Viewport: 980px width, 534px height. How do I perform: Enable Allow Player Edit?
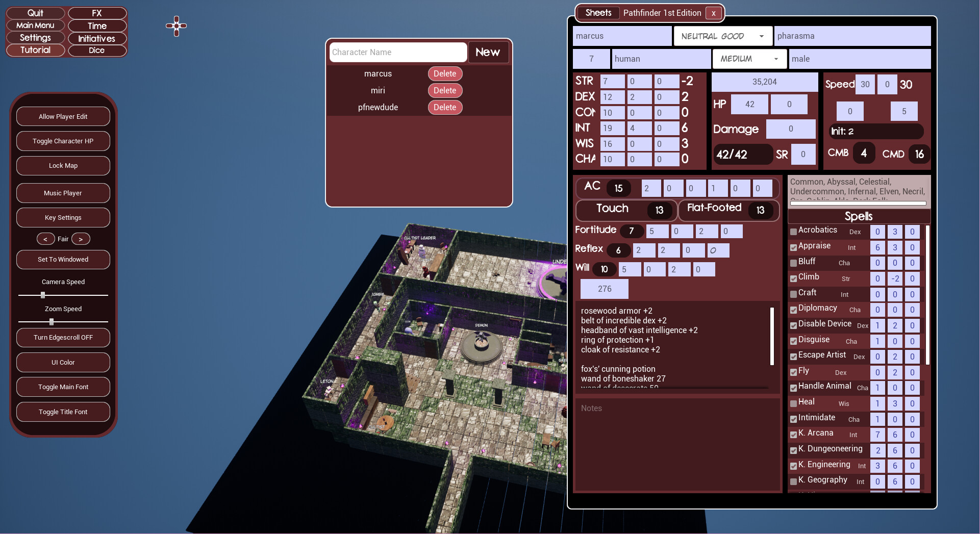[x=63, y=116]
